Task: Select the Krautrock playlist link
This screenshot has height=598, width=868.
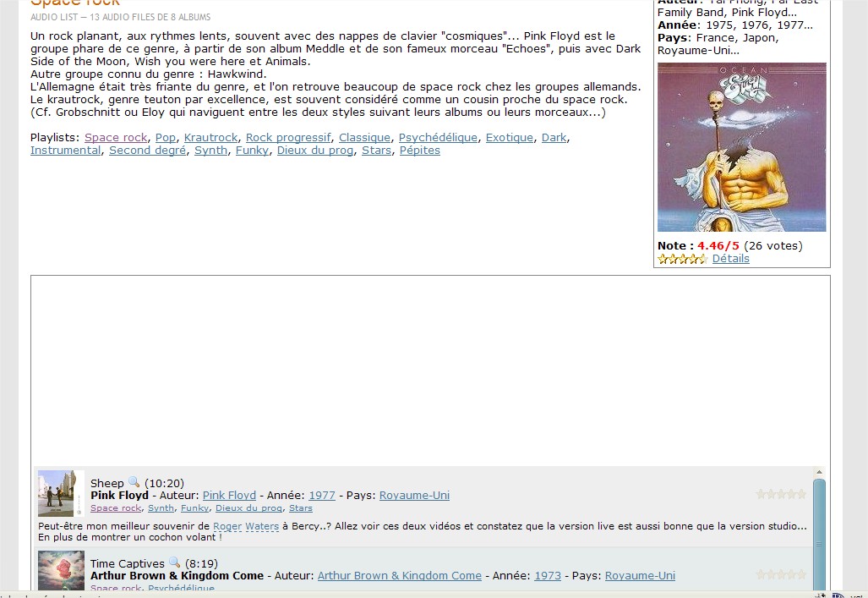Action: pyautogui.click(x=211, y=137)
